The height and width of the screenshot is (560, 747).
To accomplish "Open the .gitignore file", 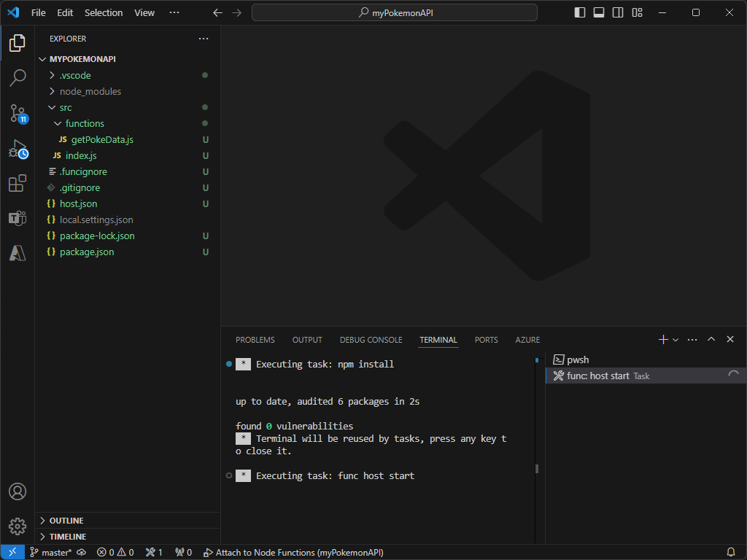I will pyautogui.click(x=128, y=187).
